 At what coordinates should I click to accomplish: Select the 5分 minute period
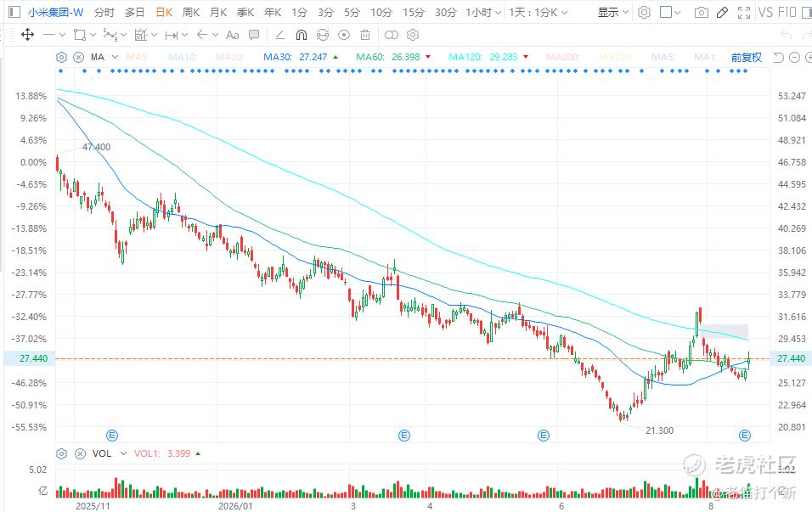[352, 12]
